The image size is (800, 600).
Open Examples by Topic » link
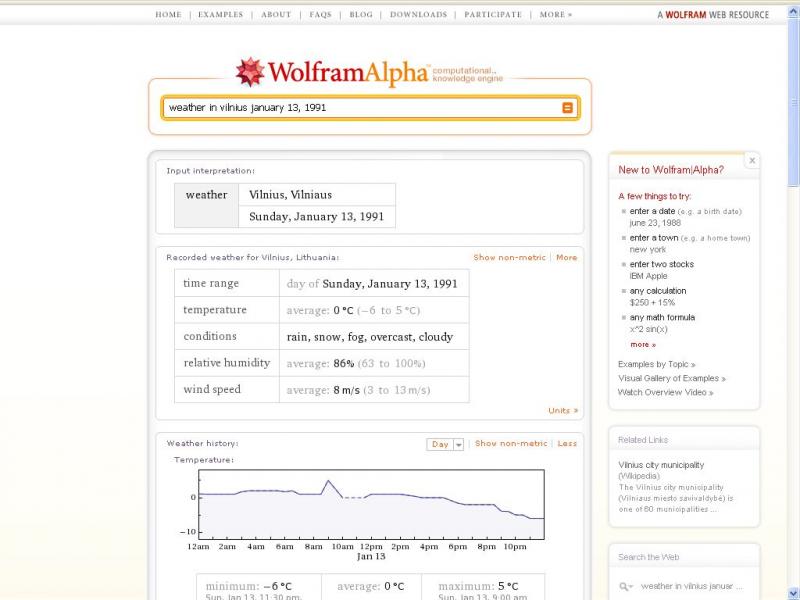tap(656, 364)
